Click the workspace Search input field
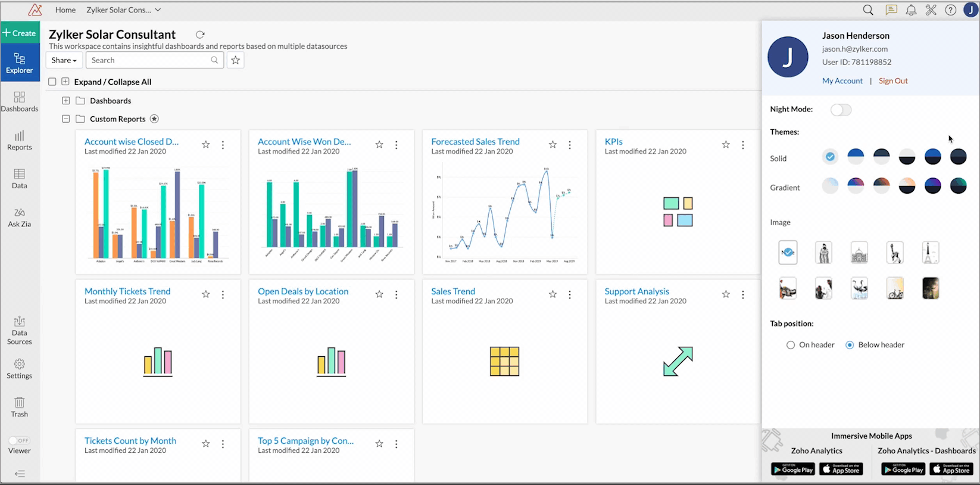 155,60
